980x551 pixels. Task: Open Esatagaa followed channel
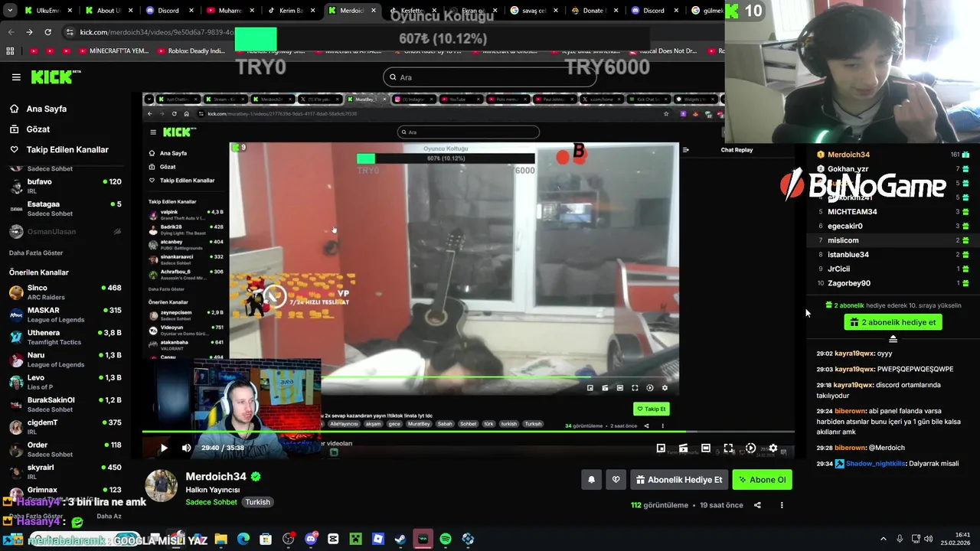pyautogui.click(x=65, y=209)
